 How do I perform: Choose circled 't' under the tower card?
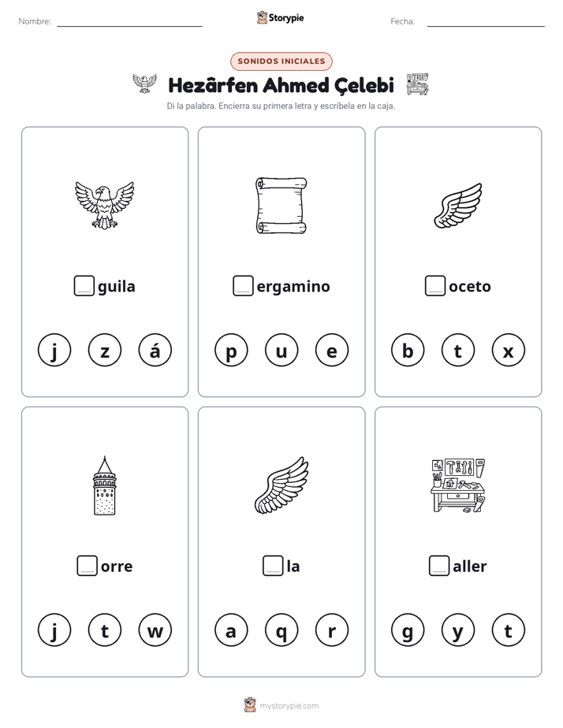(x=105, y=630)
